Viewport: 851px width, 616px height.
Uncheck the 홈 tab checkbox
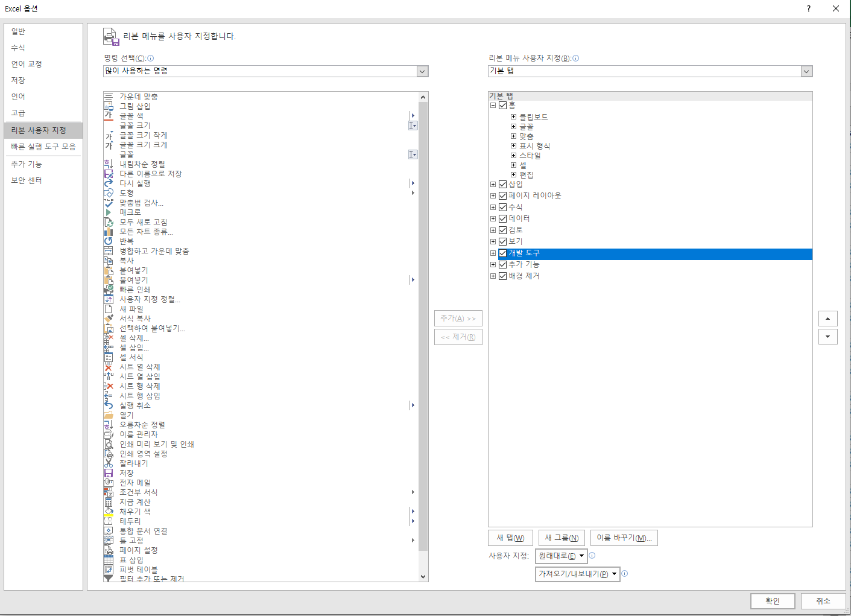(x=502, y=105)
